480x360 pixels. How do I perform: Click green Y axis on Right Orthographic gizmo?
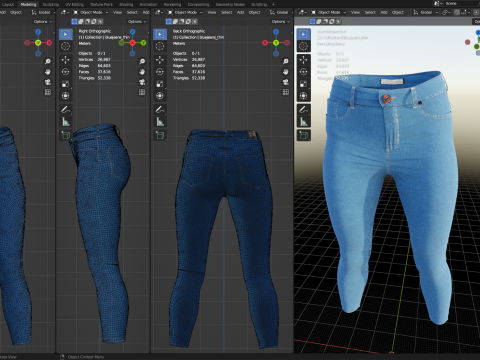point(143,43)
